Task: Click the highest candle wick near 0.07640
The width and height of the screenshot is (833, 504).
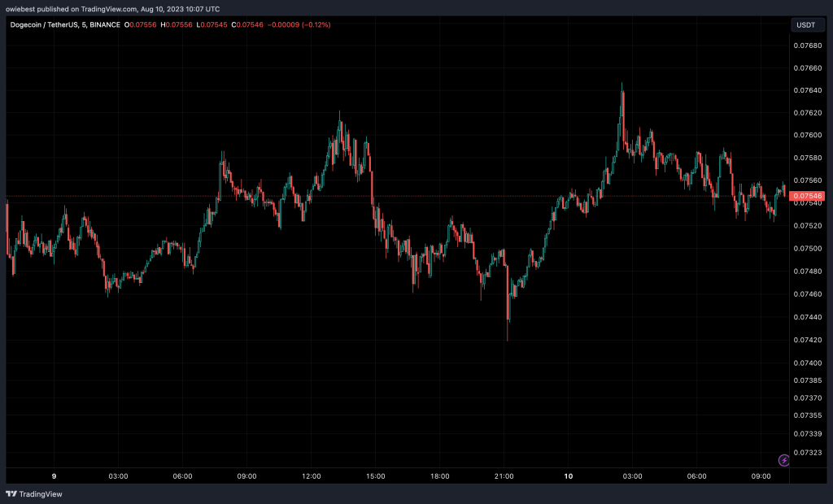Action: click(x=622, y=86)
